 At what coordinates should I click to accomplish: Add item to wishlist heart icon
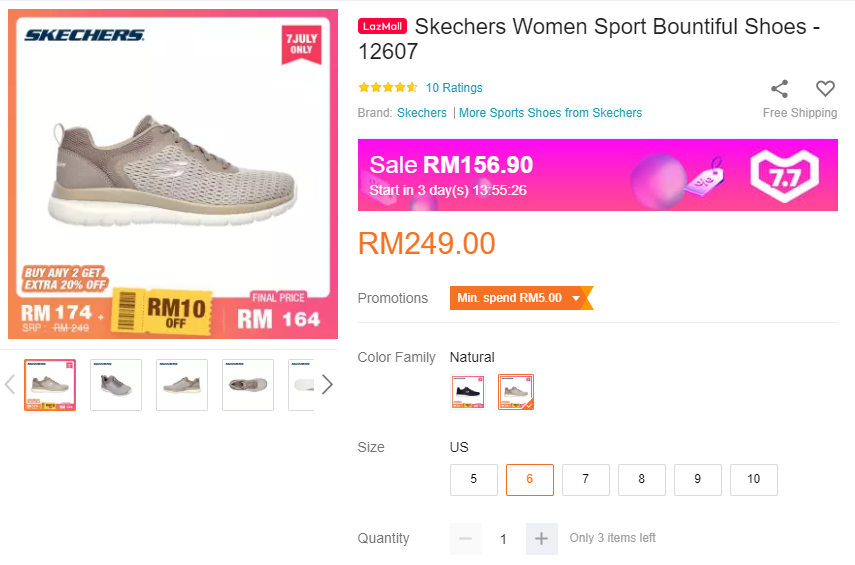coord(825,88)
